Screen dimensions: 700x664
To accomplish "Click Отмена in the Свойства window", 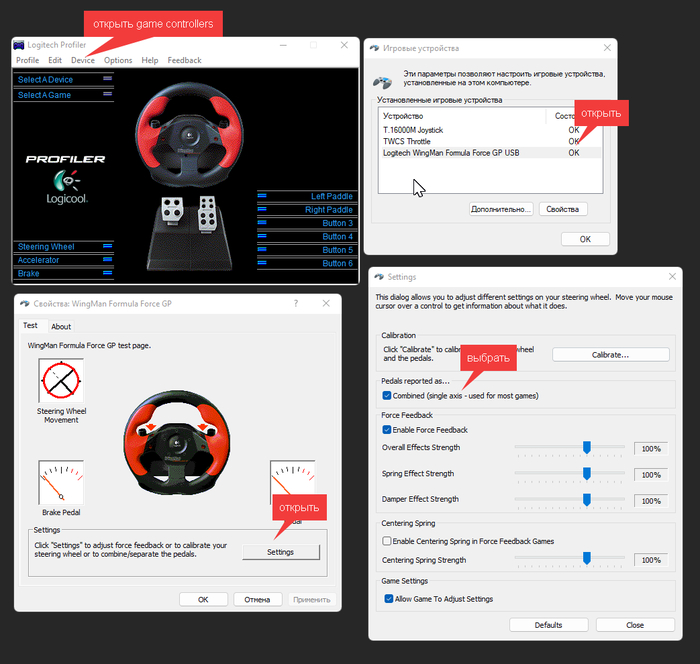I will (257, 600).
